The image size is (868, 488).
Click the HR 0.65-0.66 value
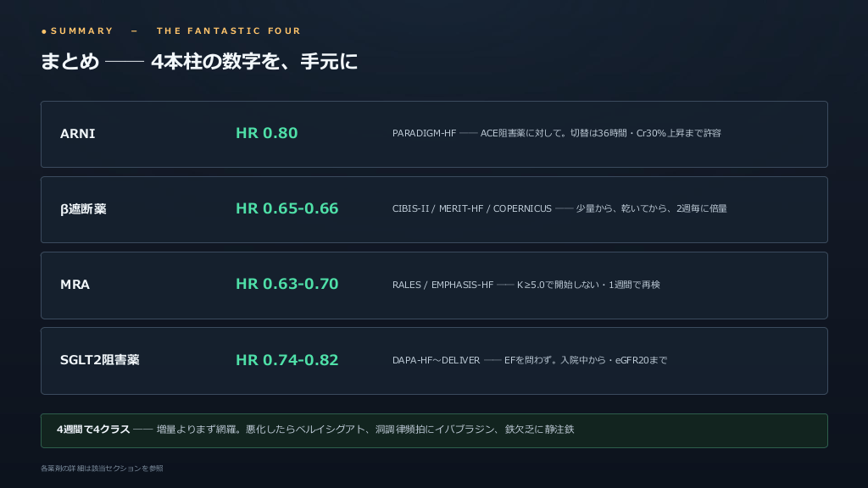pyautogui.click(x=287, y=208)
